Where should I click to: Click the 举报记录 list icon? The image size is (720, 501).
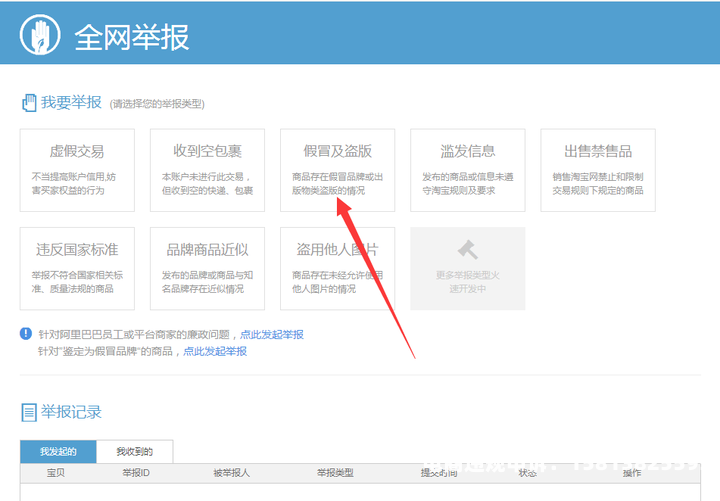tap(28, 413)
